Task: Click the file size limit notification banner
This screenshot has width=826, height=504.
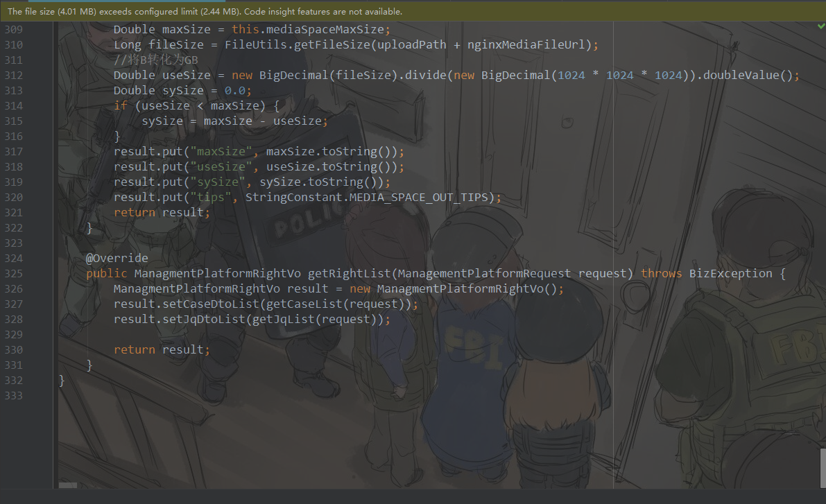Action: 413,11
